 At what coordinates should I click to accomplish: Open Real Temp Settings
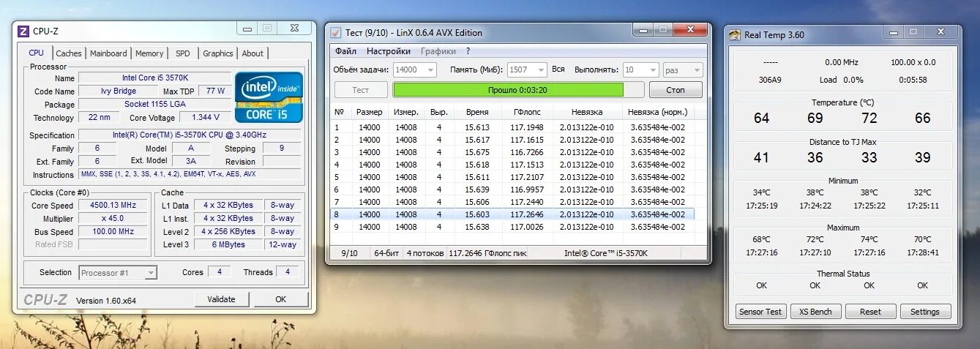[925, 312]
